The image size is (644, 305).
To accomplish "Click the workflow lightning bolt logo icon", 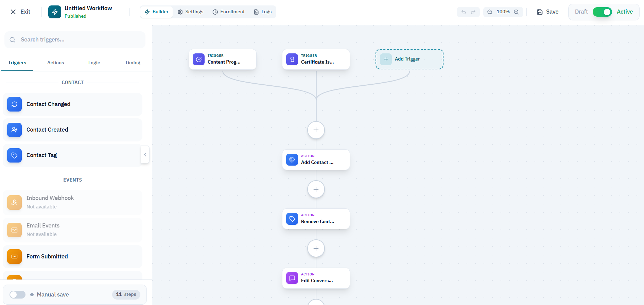I will [x=55, y=12].
